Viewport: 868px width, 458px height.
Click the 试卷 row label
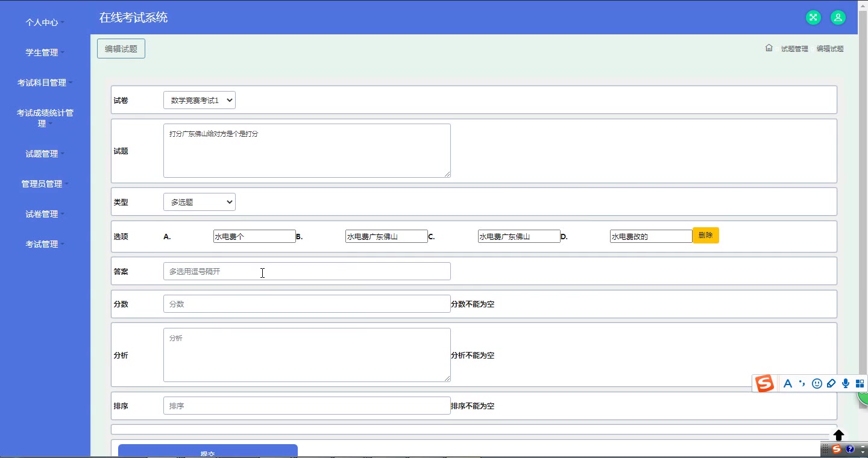[121, 101]
